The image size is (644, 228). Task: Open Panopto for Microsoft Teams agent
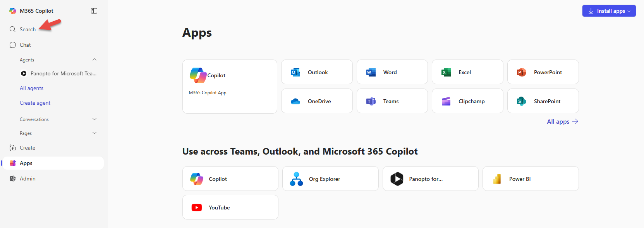point(64,73)
